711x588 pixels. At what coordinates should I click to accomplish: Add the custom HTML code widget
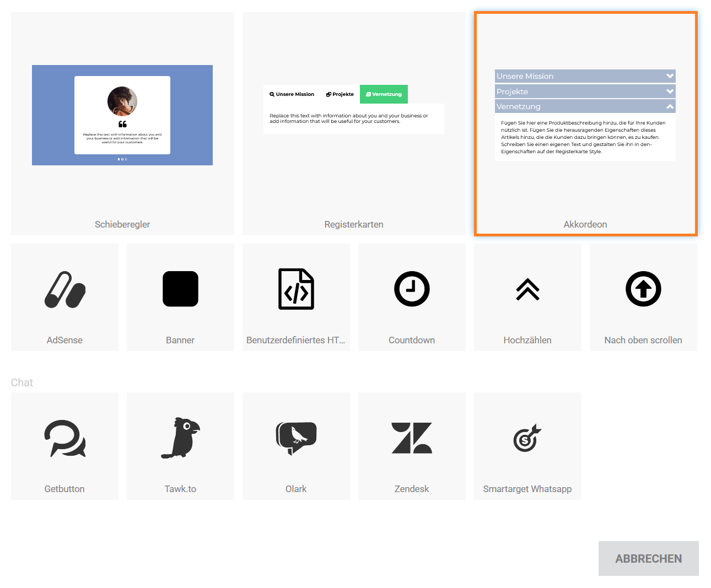296,289
